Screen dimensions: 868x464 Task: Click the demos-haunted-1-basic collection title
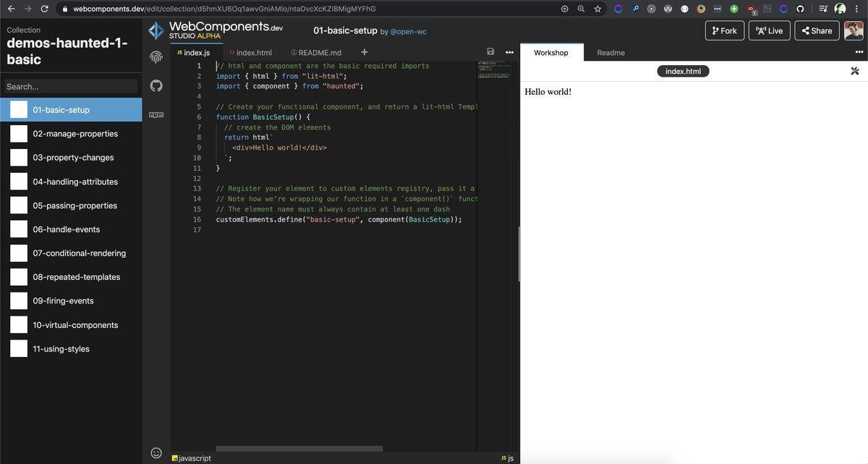pyautogui.click(x=67, y=51)
